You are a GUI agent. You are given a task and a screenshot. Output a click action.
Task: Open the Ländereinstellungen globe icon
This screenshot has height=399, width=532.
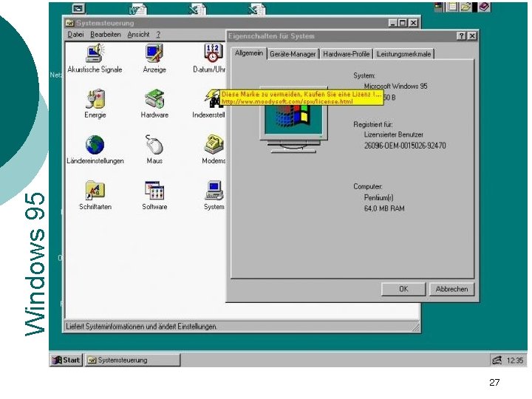[95, 145]
